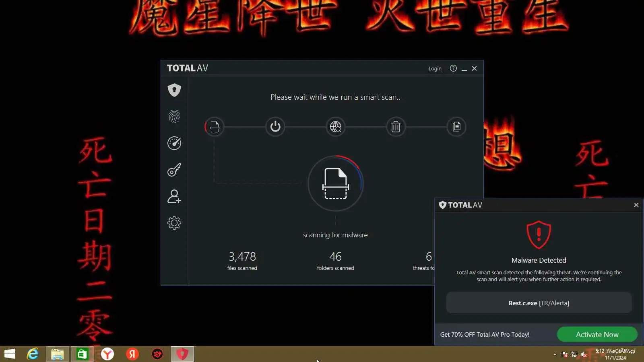This screenshot has width=644, height=362.
Task: Open Yandex Browser from taskbar
Action: [107, 354]
